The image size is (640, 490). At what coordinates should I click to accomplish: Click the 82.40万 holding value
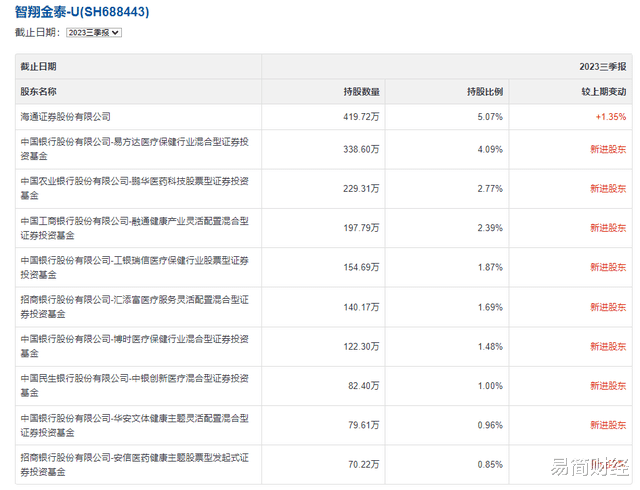click(364, 386)
